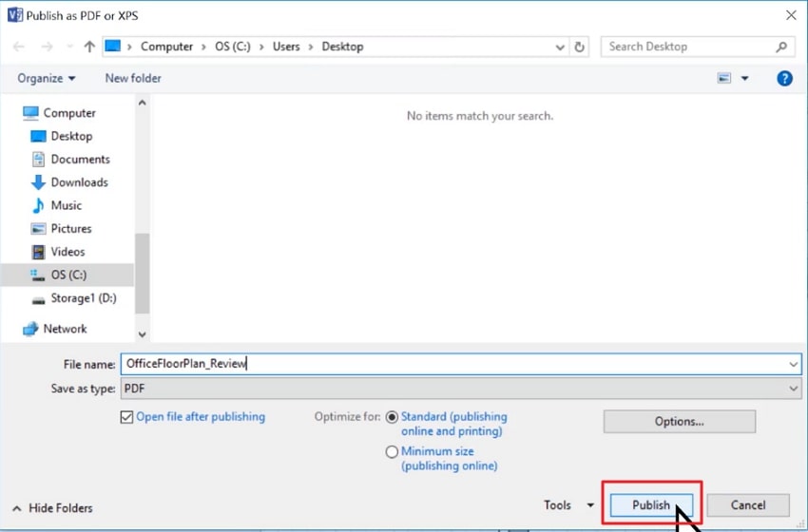Screen dimensions: 808x532
Task: Open the Music folder in navigation pane
Action: [x=57, y=205]
